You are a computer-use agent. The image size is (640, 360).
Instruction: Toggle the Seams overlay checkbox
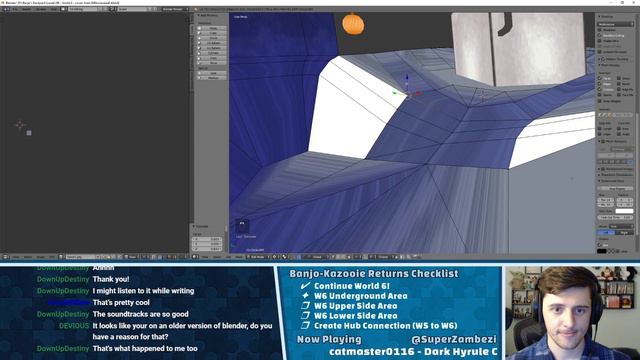(600, 95)
